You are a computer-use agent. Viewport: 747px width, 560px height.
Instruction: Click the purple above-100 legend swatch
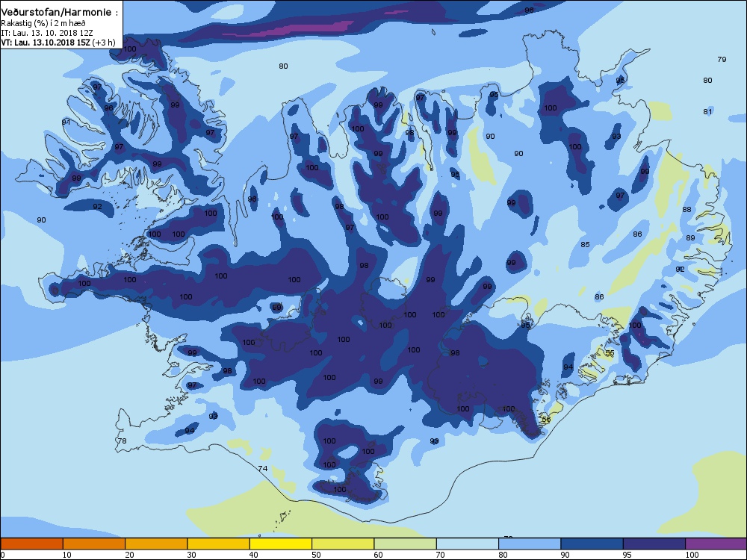click(x=716, y=544)
